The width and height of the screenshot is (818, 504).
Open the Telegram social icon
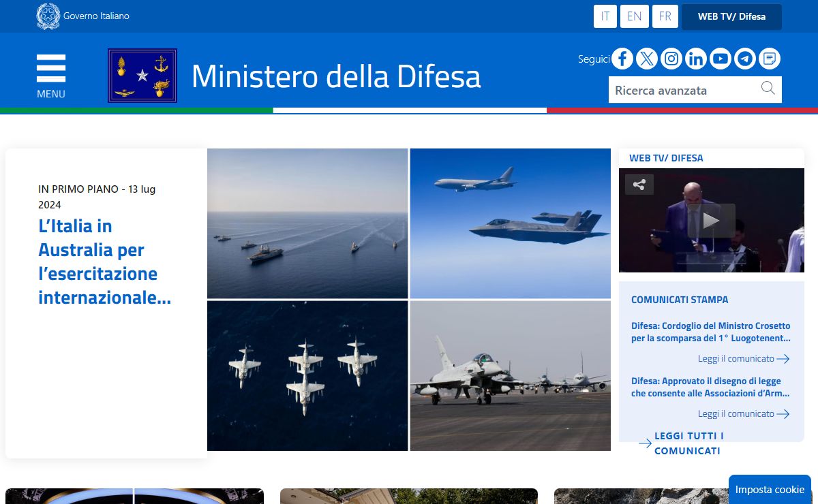(745, 59)
